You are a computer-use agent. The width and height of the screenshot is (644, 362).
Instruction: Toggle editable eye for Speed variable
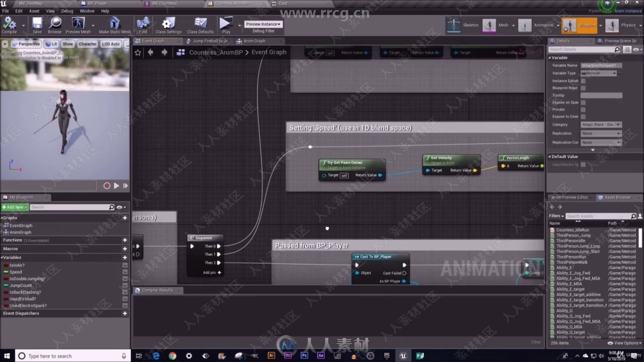pos(125,272)
